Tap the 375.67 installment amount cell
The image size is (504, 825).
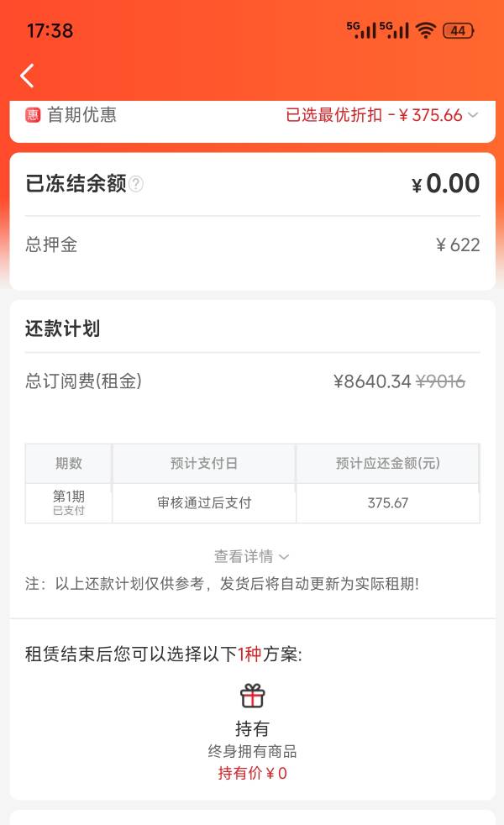[x=388, y=503]
